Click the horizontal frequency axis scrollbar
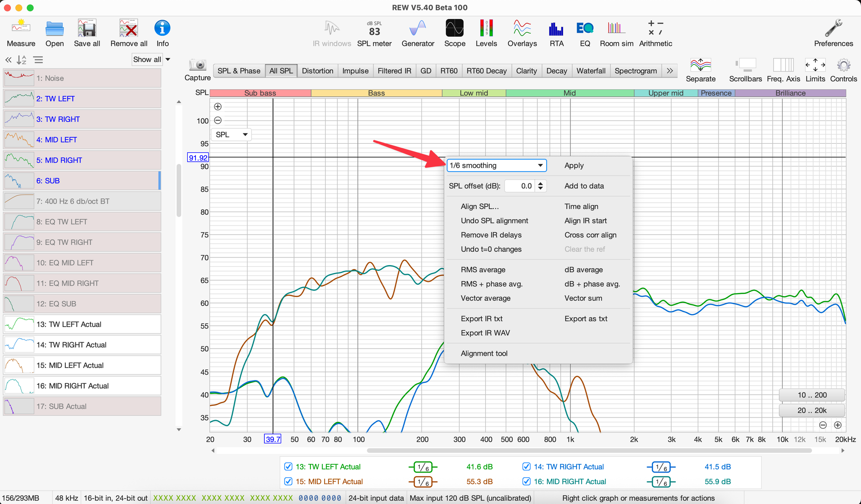The width and height of the screenshot is (861, 504). coord(589,451)
